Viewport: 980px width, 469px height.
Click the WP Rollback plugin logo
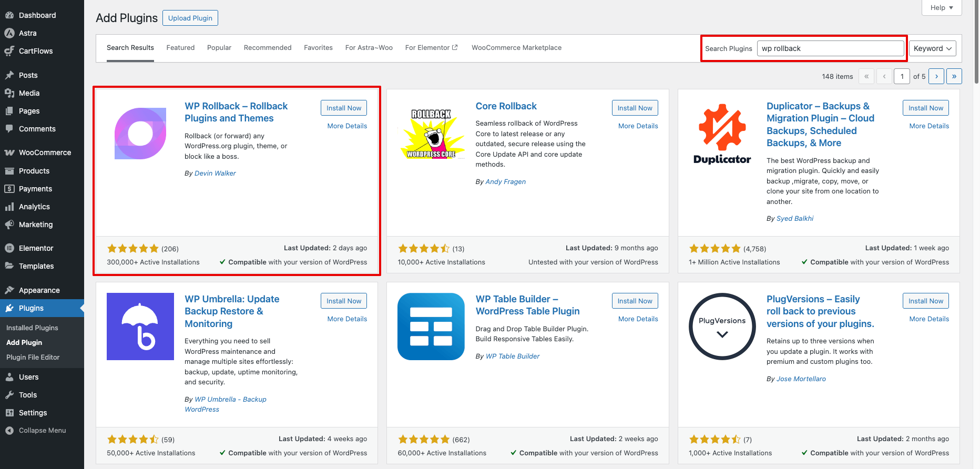(140, 134)
